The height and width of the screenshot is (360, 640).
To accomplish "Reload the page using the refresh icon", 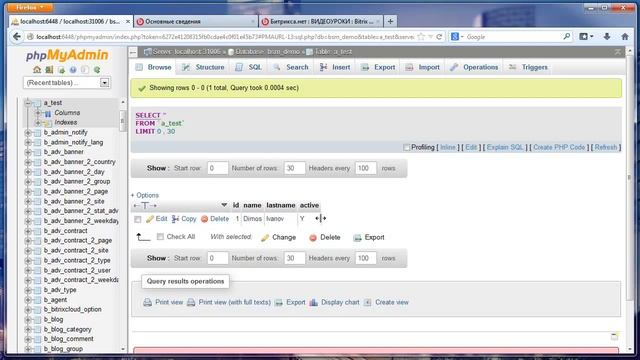I will click(x=439, y=37).
